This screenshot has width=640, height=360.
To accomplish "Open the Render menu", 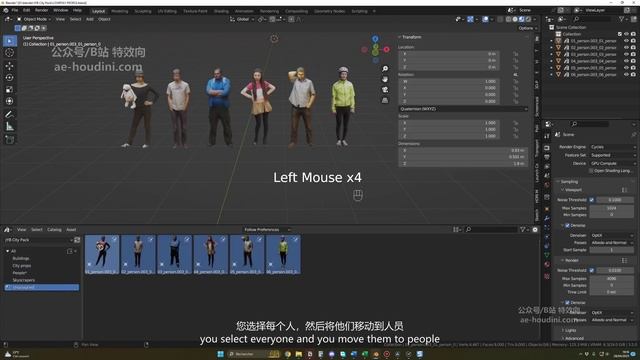I will click(41, 10).
